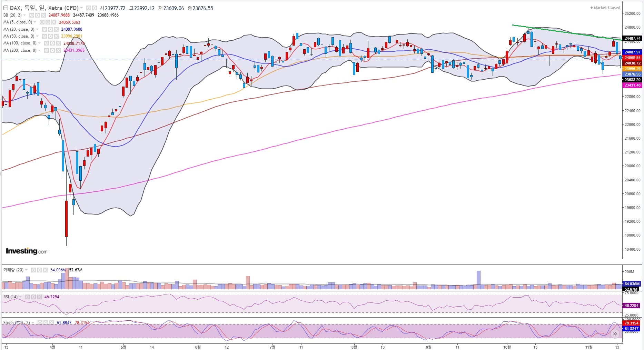644x350 pixels.
Task: Hide the MA (5, close, 0) line
Action: point(42,22)
